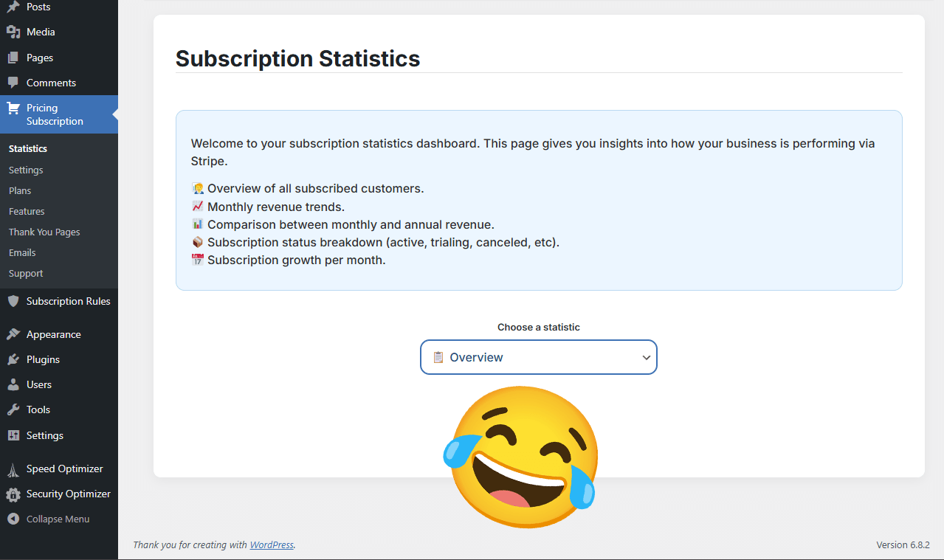Screen dimensions: 944x560
Task: Click the Security Optimizer gear icon
Action: 13,494
